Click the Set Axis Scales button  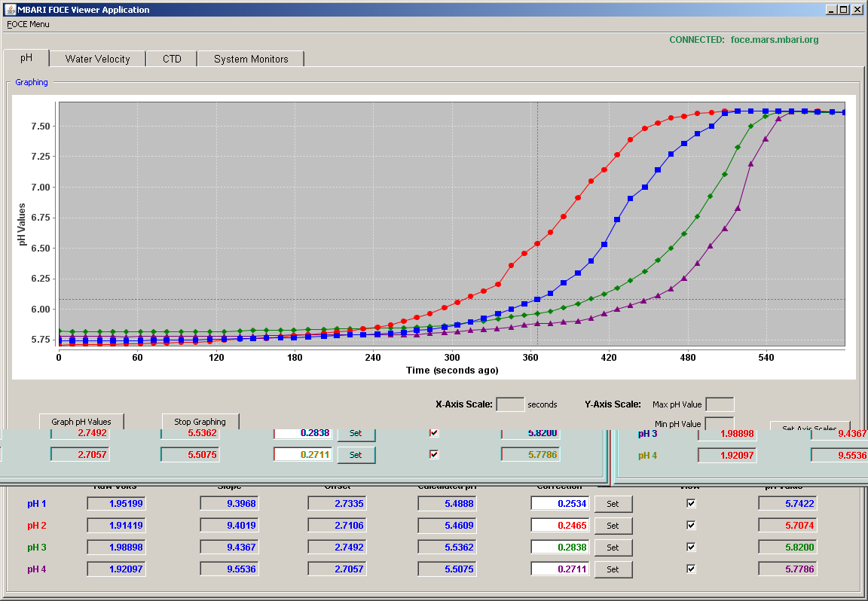coord(810,426)
